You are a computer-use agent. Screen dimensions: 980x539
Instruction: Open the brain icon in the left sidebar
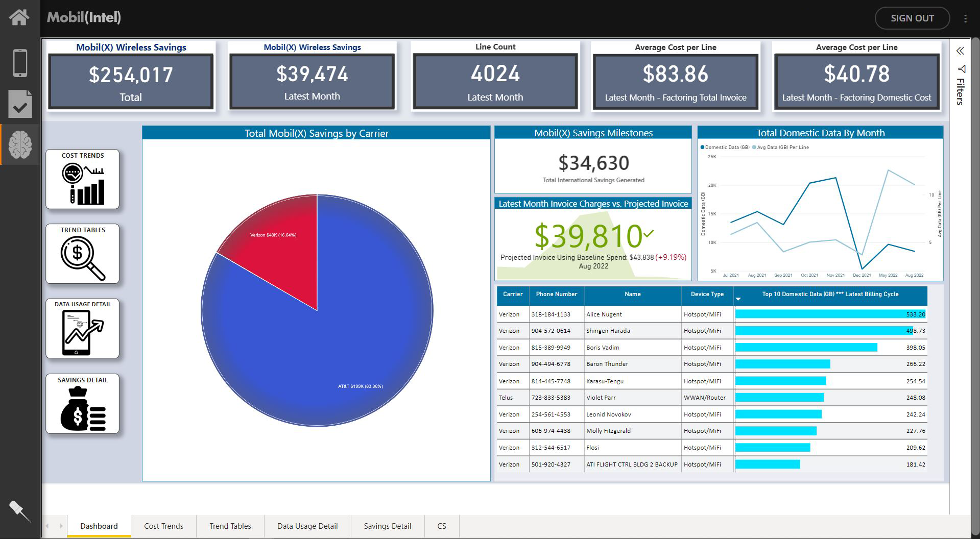(x=19, y=145)
